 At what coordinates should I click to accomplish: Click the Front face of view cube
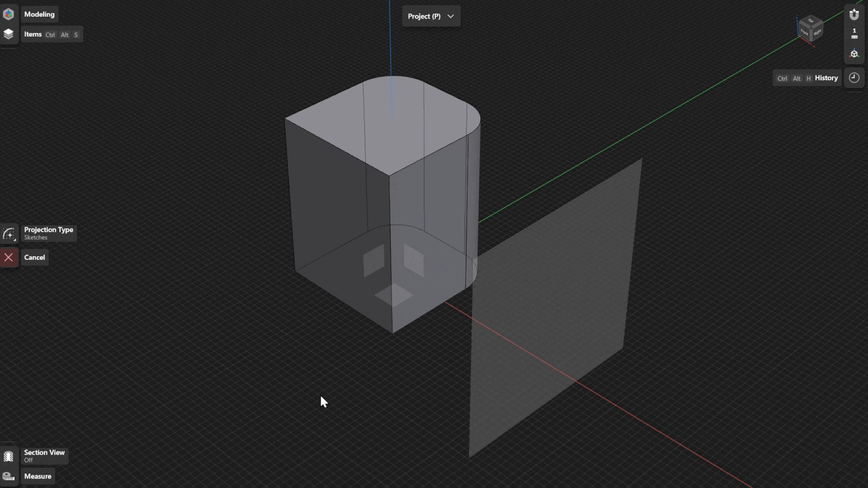(805, 32)
